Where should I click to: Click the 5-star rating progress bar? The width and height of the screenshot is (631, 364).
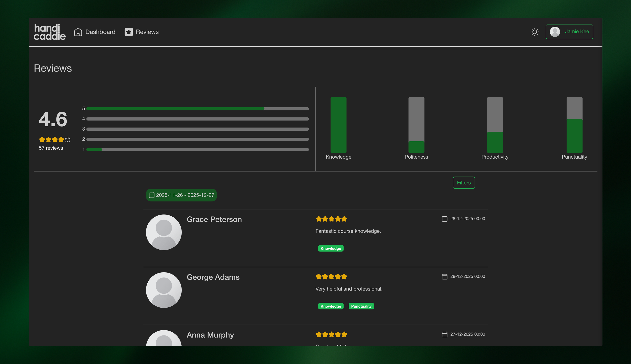[197, 109]
